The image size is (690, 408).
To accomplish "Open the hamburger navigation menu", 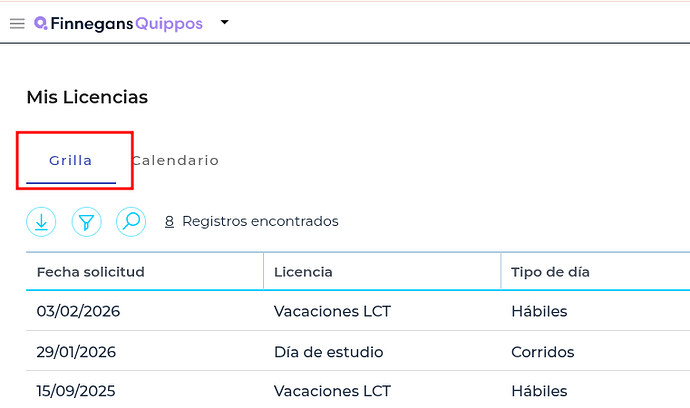I will coord(17,23).
